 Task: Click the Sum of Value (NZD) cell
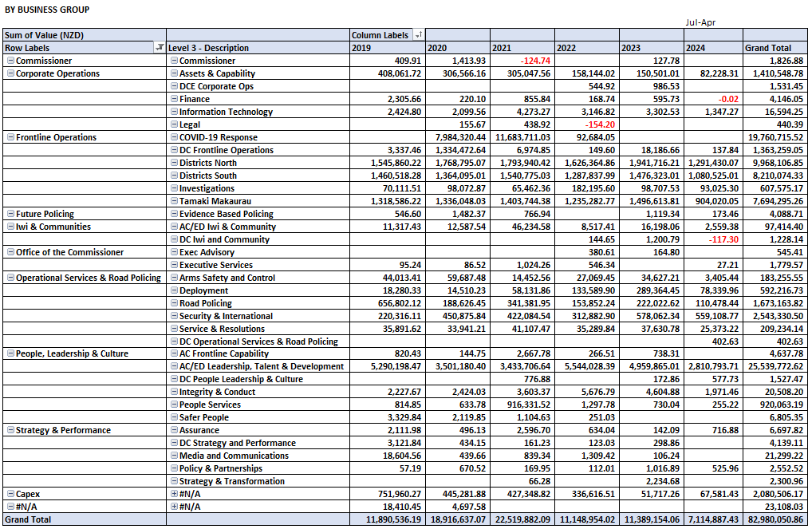tap(84, 35)
